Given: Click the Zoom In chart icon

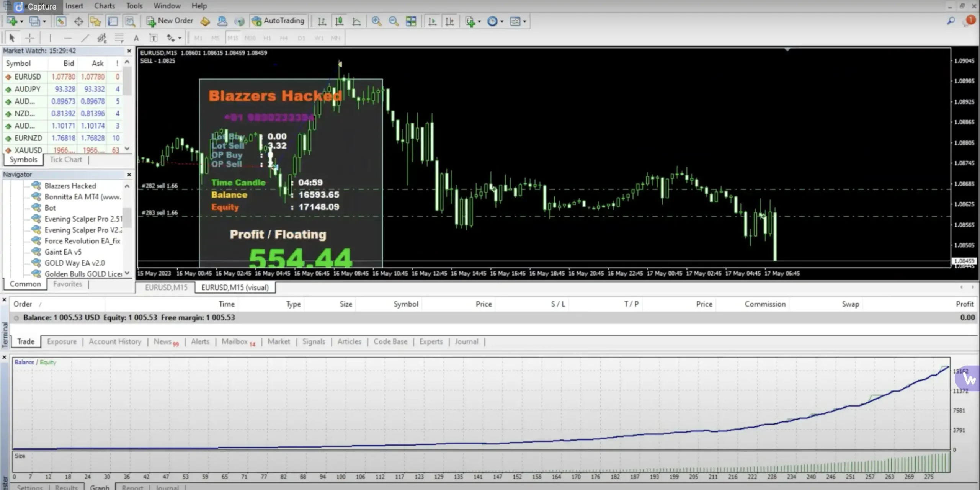Looking at the screenshot, I should coord(376,21).
